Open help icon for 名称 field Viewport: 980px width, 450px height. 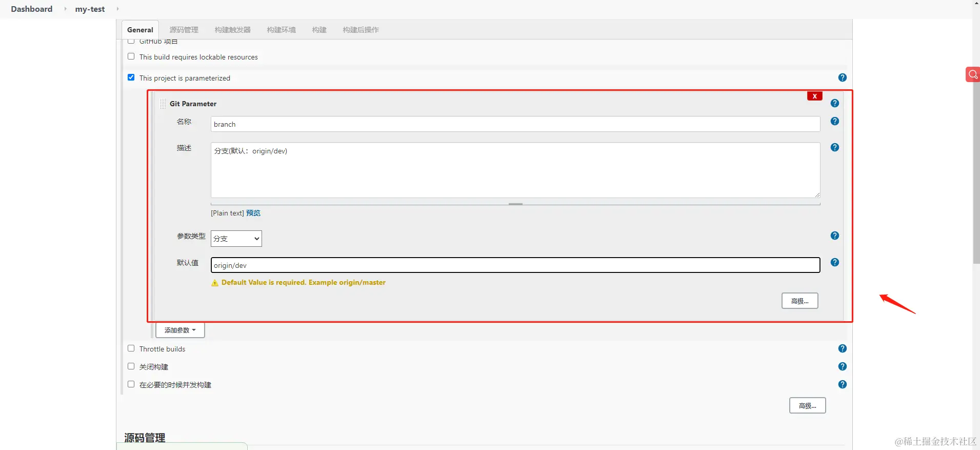834,121
